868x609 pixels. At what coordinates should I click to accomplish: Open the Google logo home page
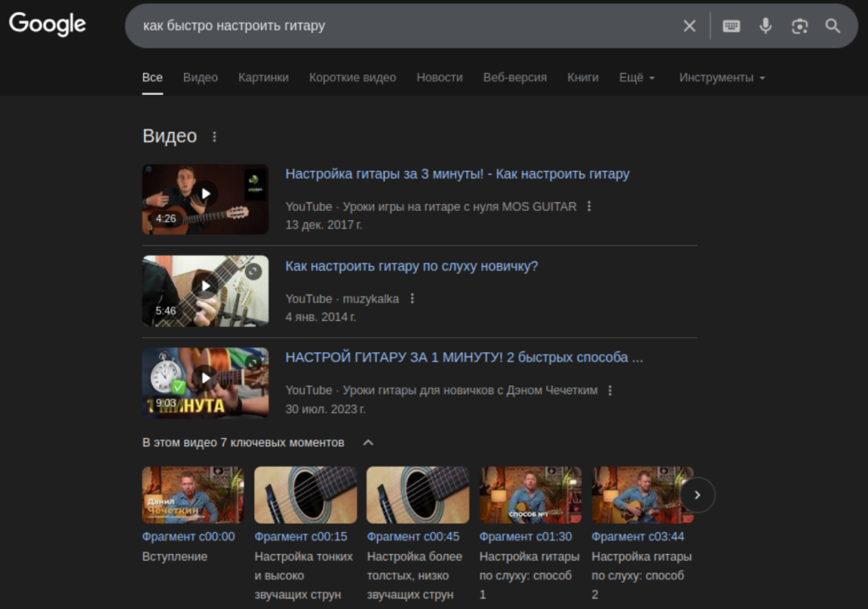pyautogui.click(x=47, y=25)
